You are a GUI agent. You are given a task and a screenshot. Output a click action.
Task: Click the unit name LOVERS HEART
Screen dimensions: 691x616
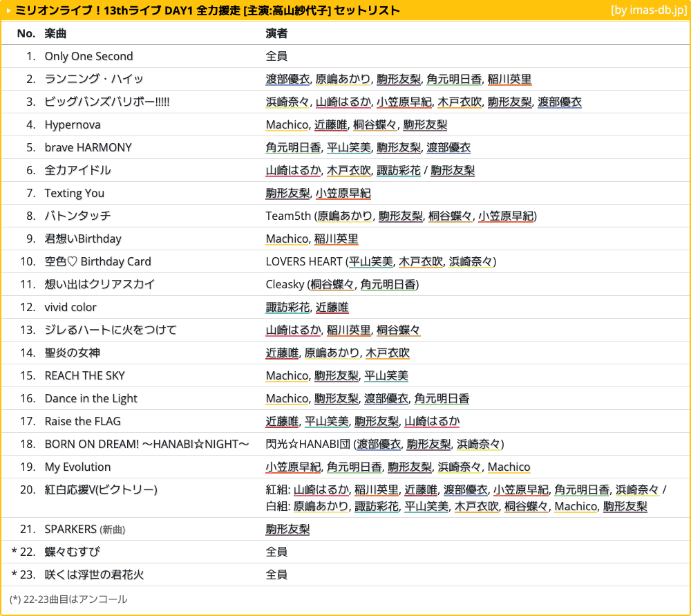coord(304,261)
